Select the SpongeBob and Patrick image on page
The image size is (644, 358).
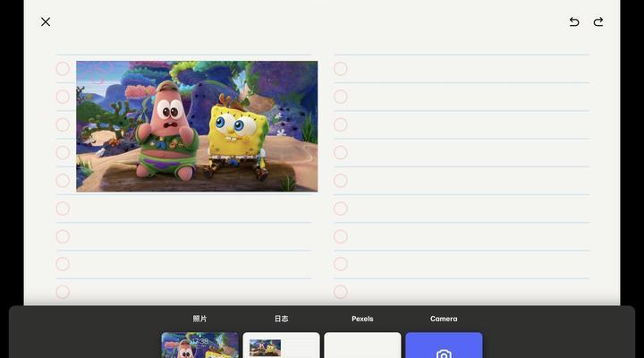(x=197, y=126)
